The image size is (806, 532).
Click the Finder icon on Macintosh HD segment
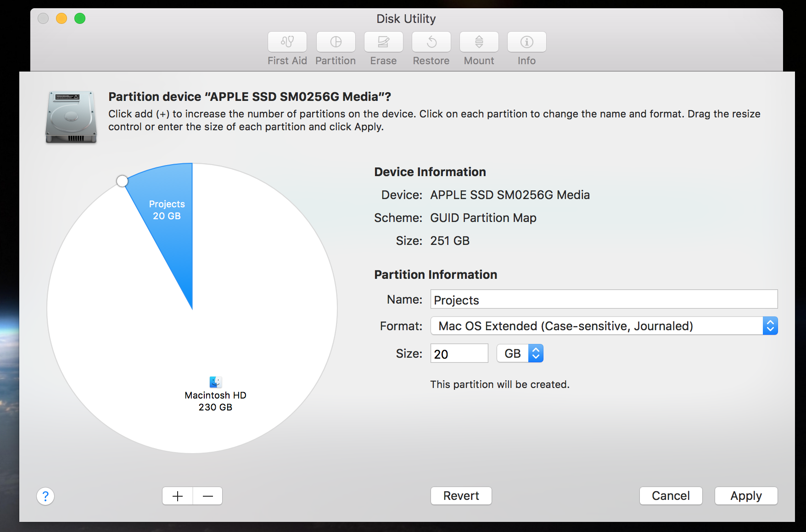click(216, 382)
